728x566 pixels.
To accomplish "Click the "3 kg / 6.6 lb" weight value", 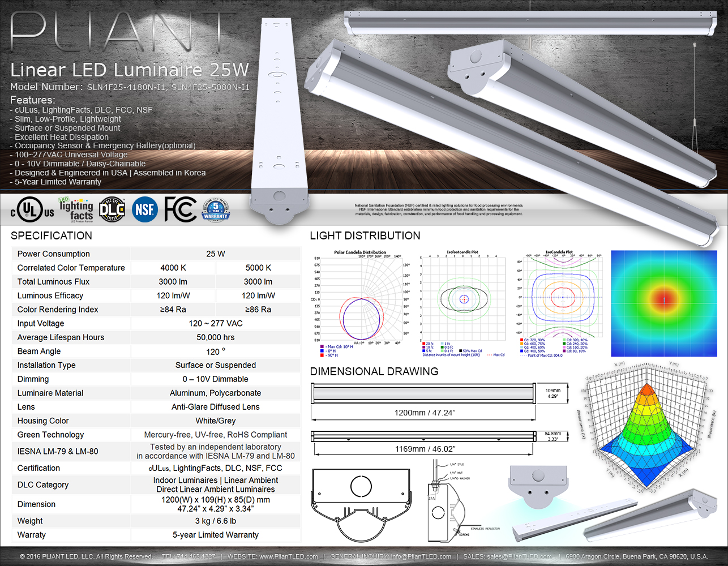I will pos(216,521).
